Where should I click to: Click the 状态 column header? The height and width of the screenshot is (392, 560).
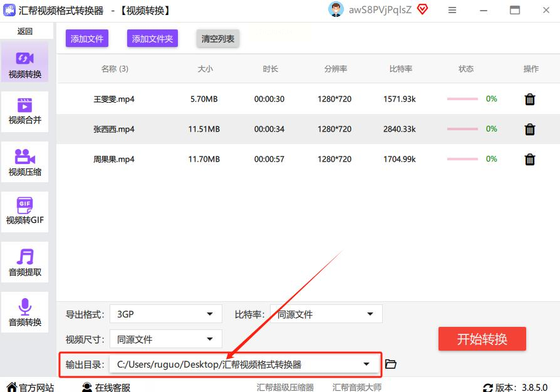click(x=465, y=68)
